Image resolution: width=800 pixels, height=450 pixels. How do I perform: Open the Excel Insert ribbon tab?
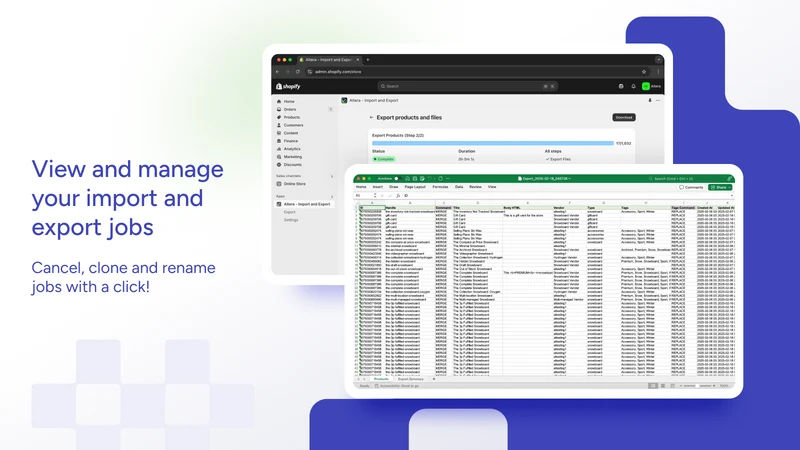tap(378, 187)
